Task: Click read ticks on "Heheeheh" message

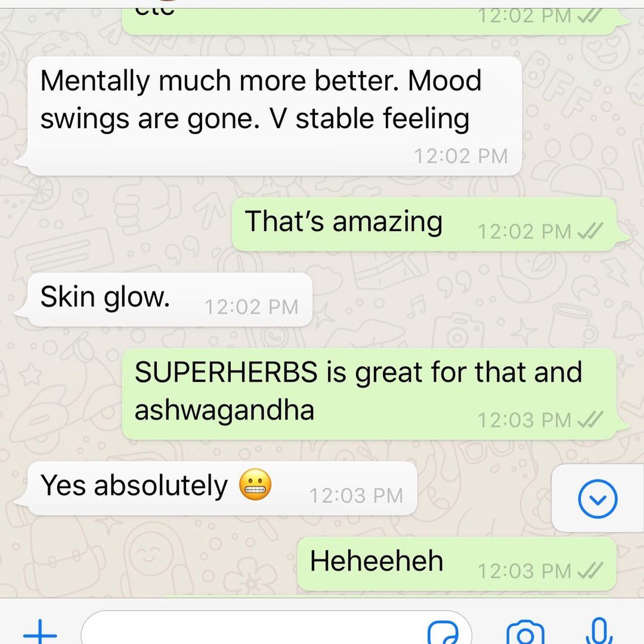Action: click(590, 571)
